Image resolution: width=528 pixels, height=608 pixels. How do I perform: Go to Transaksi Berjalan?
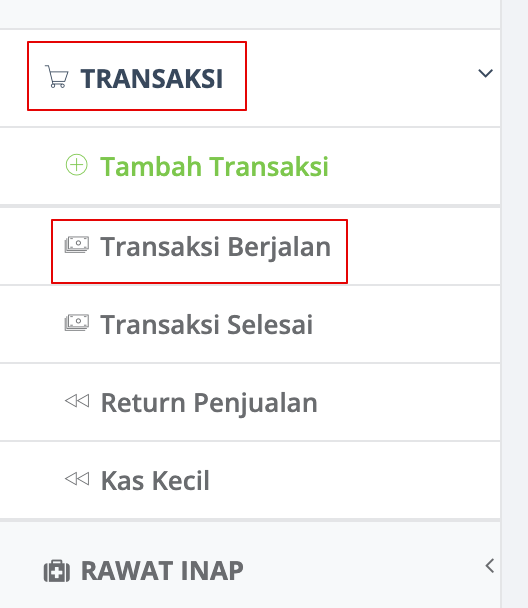216,247
